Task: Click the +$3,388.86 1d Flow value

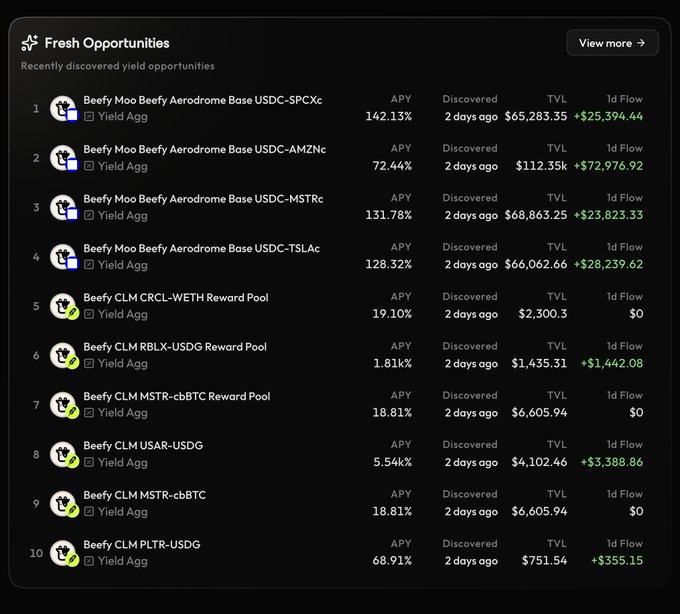Action: [x=612, y=463]
